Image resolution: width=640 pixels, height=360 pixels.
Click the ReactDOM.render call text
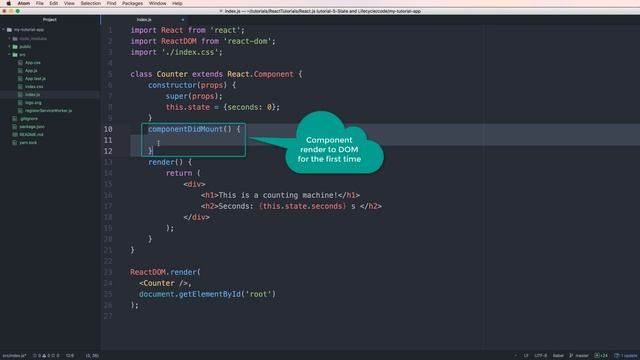click(x=165, y=272)
